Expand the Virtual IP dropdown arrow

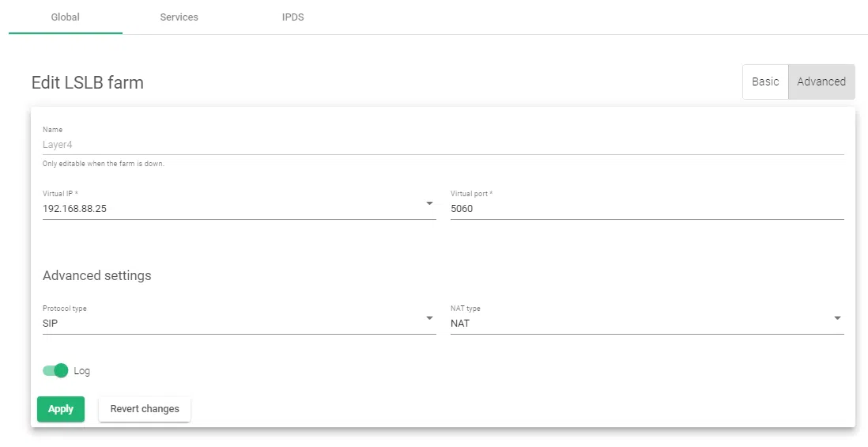tap(429, 203)
